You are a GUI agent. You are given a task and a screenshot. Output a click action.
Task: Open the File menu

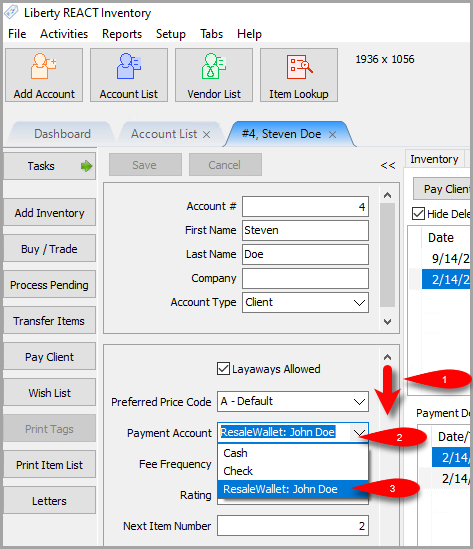(17, 34)
